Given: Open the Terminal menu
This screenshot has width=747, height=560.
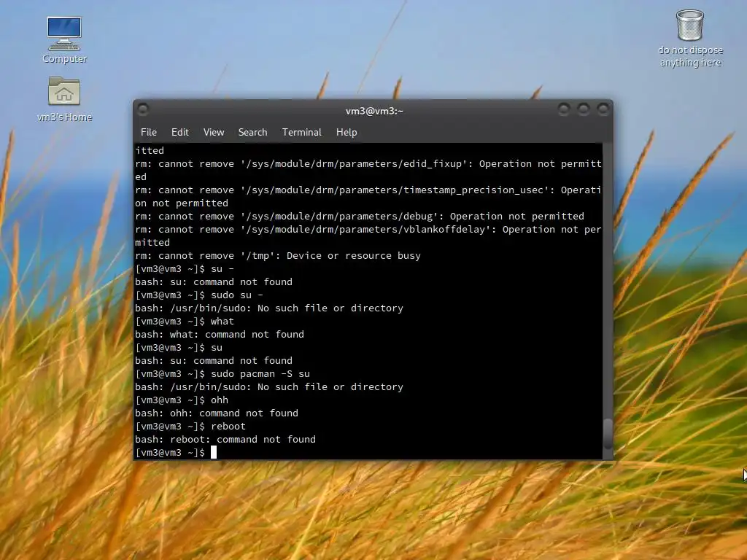Looking at the screenshot, I should click(x=301, y=133).
